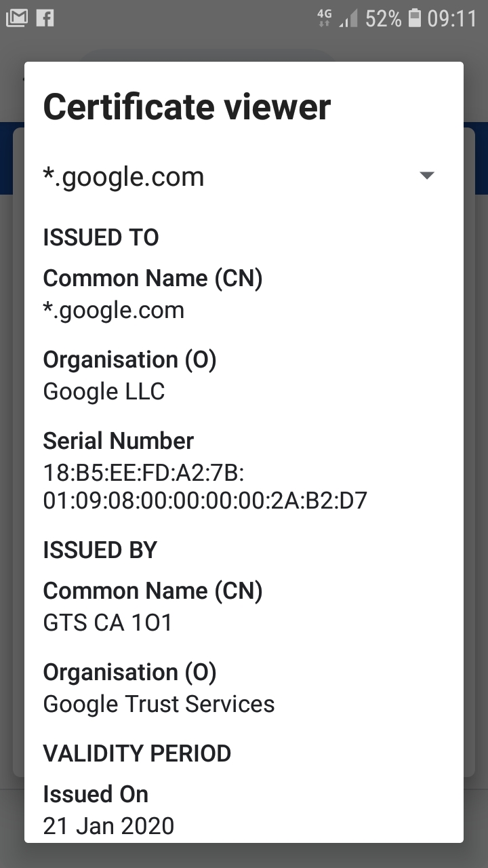Select the Certificate viewer title
This screenshot has height=868, width=488.
click(187, 107)
